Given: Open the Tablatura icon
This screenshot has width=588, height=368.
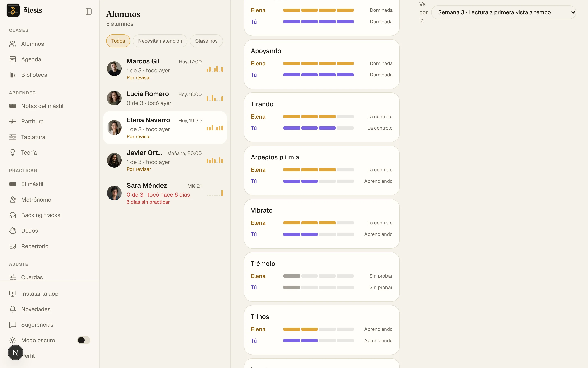Looking at the screenshot, I should [13, 137].
